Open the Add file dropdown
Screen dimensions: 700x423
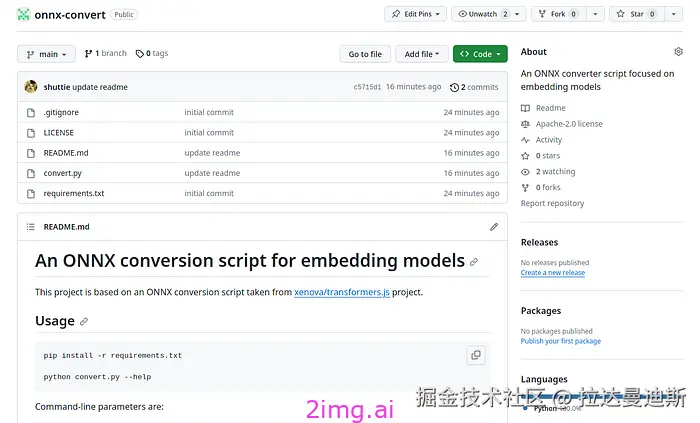coord(422,54)
